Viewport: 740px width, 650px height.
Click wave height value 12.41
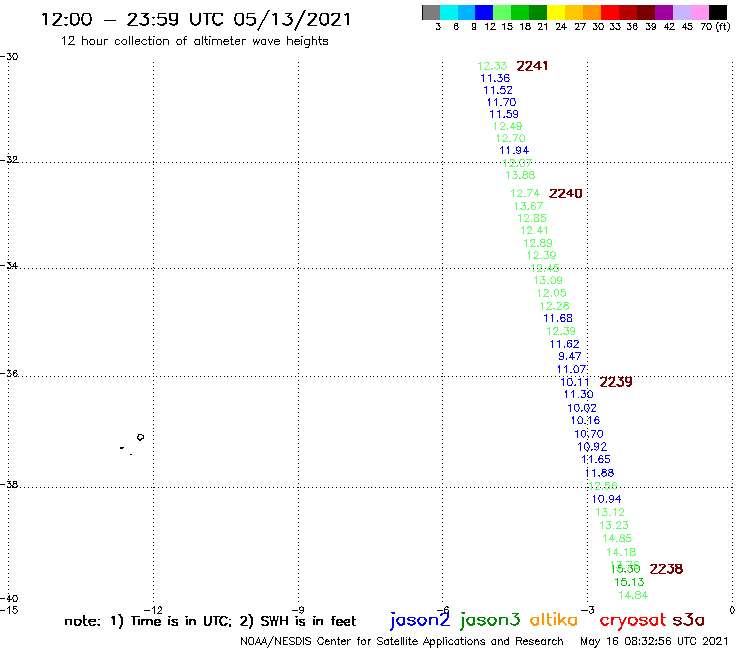click(x=534, y=230)
